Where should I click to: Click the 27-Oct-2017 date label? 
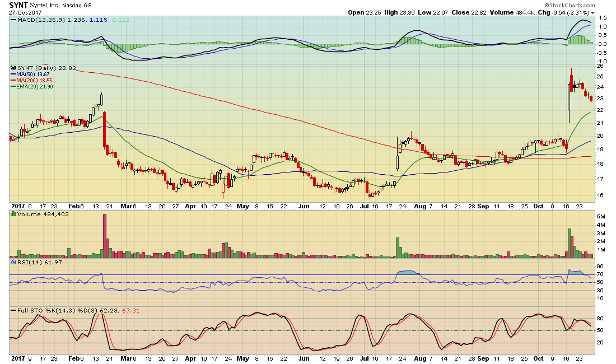(25, 12)
